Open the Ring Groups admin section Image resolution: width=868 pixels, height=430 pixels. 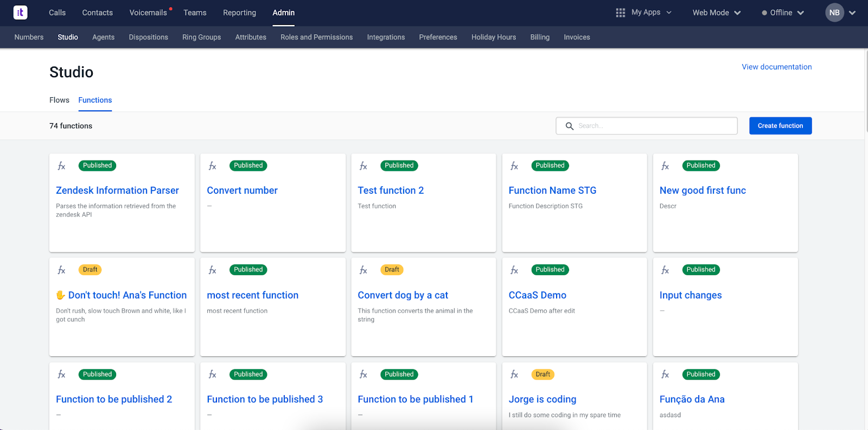[x=202, y=37]
